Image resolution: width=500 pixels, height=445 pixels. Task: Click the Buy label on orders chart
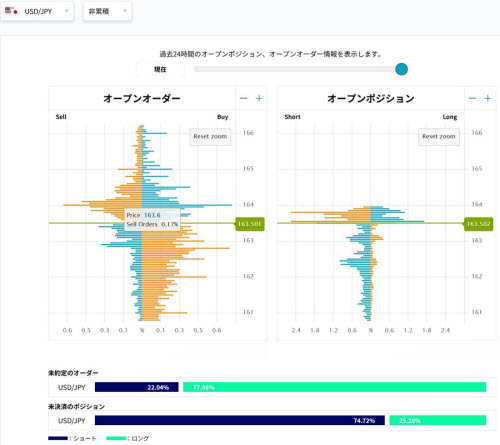pyautogui.click(x=223, y=117)
